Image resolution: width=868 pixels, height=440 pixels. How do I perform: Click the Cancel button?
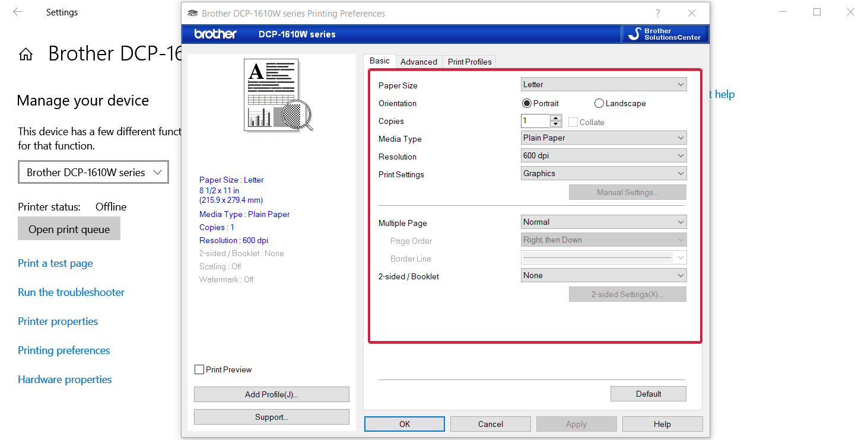point(491,424)
